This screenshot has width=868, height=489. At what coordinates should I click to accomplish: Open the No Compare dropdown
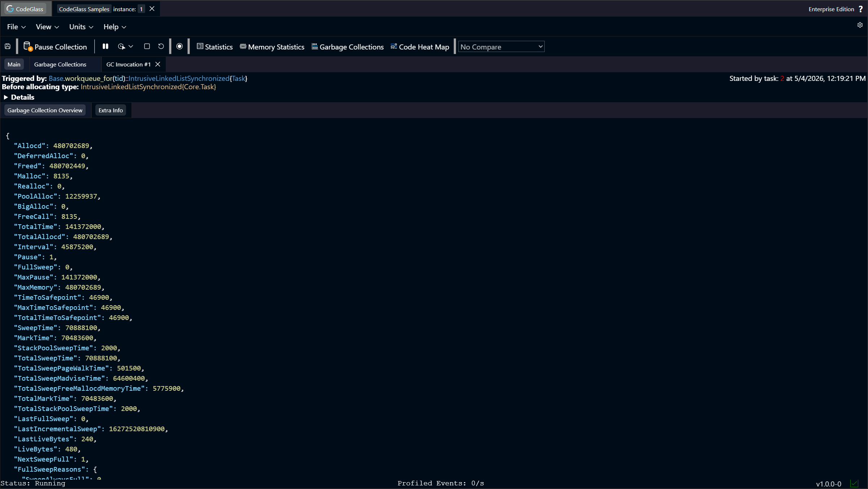[501, 47]
